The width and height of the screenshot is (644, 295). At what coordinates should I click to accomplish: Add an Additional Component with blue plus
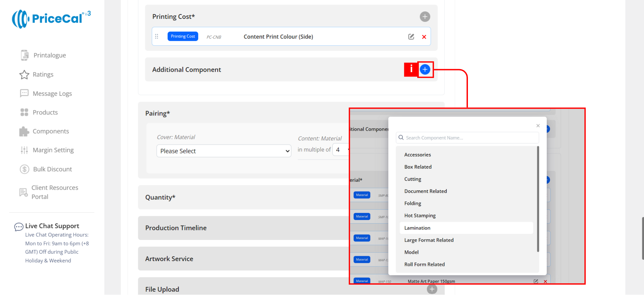(425, 69)
